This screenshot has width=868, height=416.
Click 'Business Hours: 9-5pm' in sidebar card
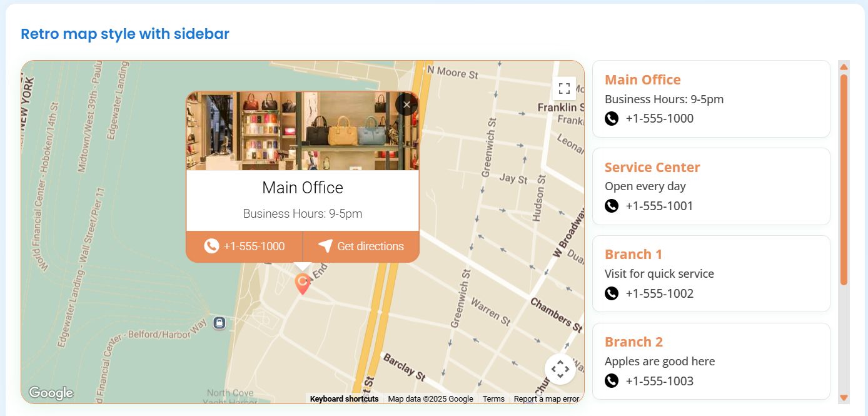coord(664,99)
